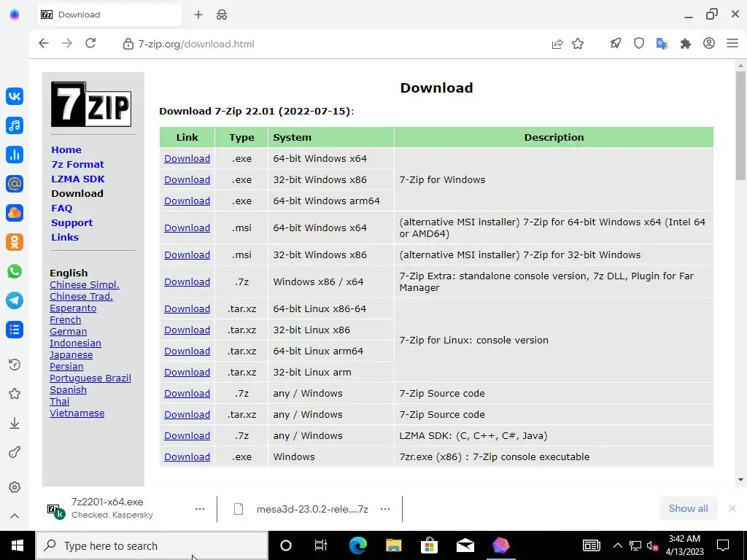
Task: Open browser settings gear in sidebar
Action: pyautogui.click(x=15, y=487)
